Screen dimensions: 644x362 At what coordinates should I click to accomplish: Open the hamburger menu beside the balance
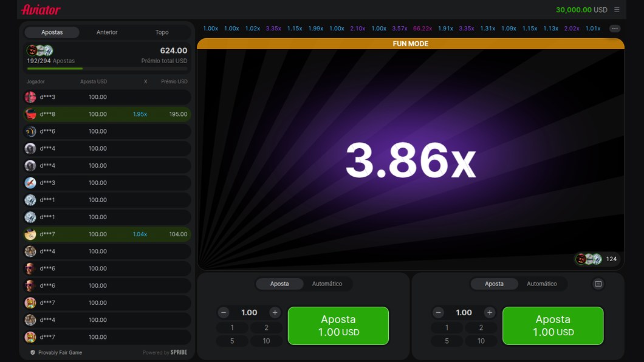coord(617,10)
